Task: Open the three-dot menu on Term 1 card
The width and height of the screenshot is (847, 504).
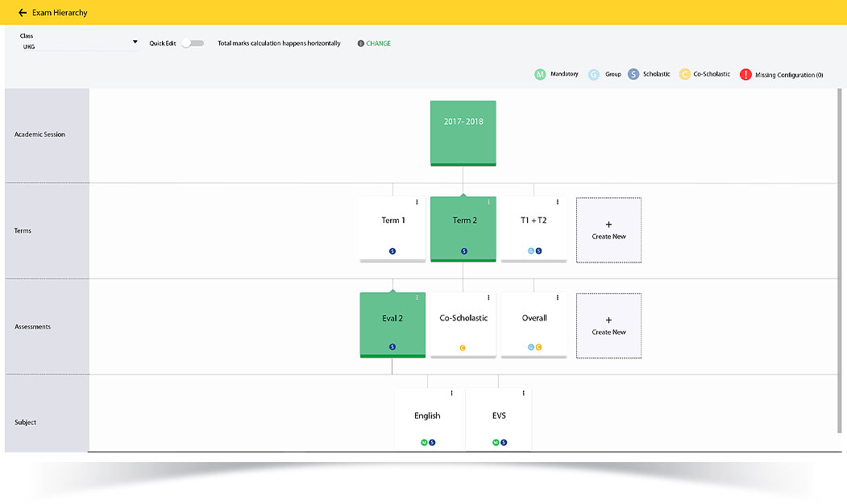Action: pos(417,202)
